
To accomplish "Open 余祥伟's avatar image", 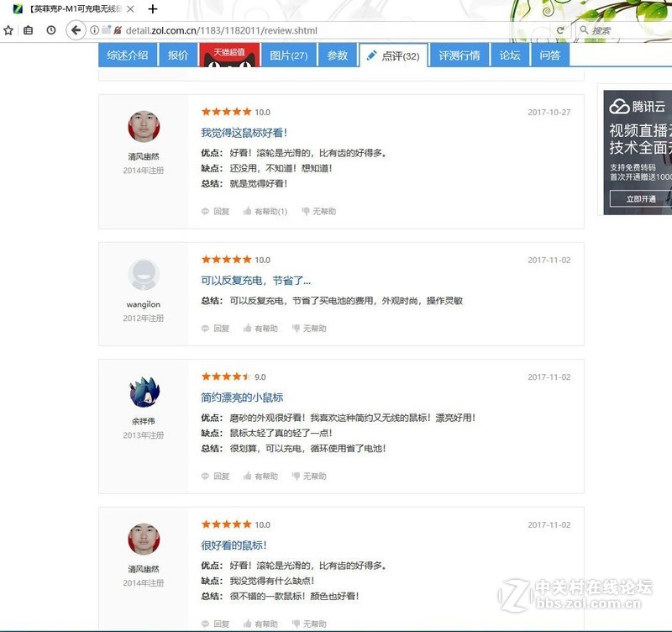I will (144, 392).
